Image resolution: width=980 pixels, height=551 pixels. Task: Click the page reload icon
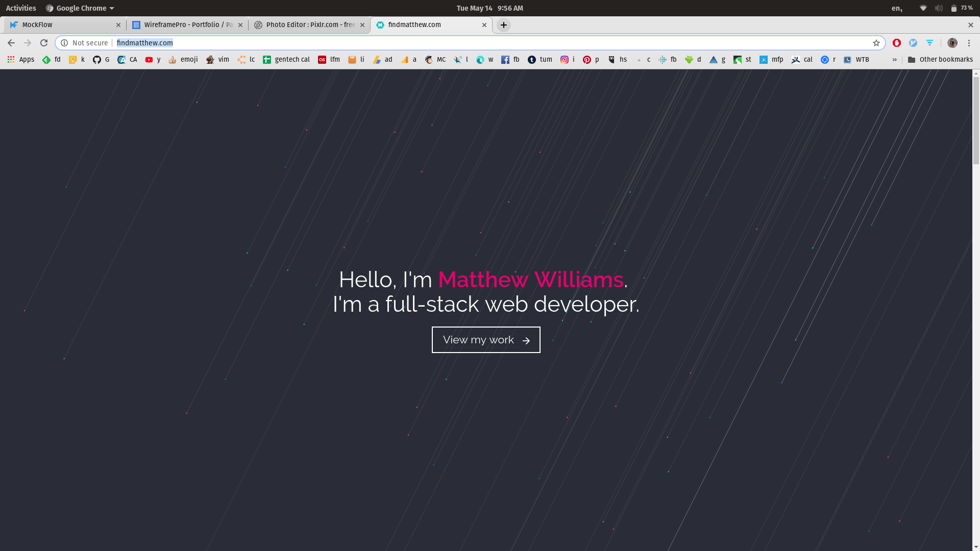coord(44,43)
